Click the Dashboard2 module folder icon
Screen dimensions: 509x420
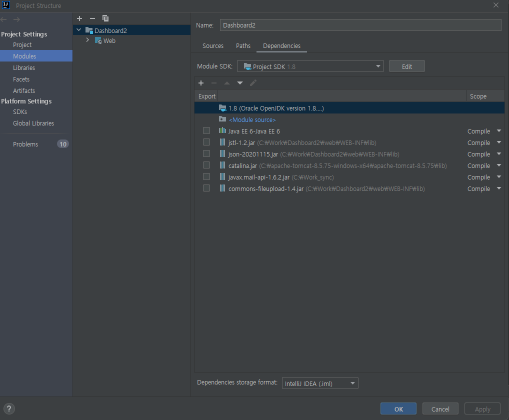[x=89, y=30]
